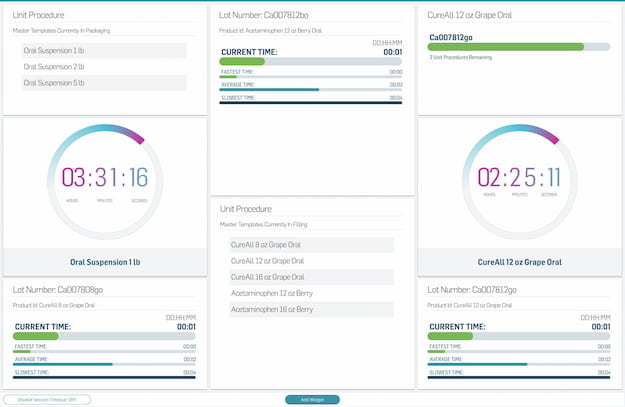Click Unit Procedure title in Filling widget
Viewport: 625px width, 407px height.
(246, 209)
